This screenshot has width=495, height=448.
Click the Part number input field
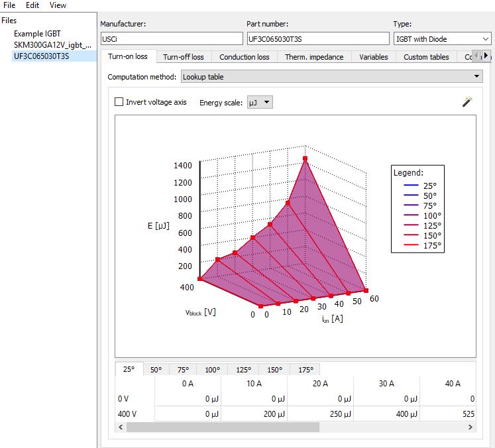pyautogui.click(x=318, y=39)
